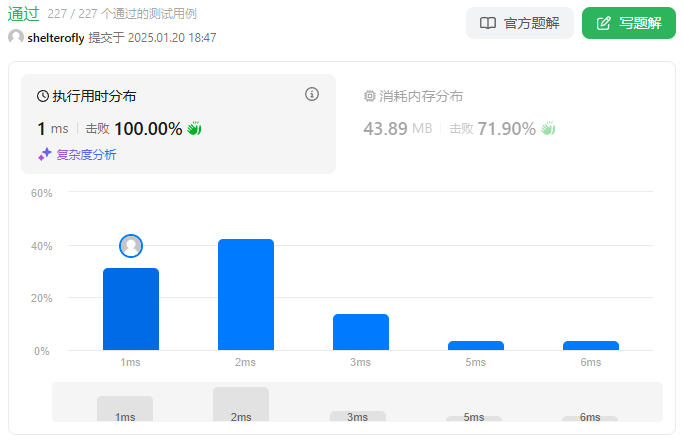Click the 40% y-axis label
The width and height of the screenshot is (684, 441).
[41, 246]
